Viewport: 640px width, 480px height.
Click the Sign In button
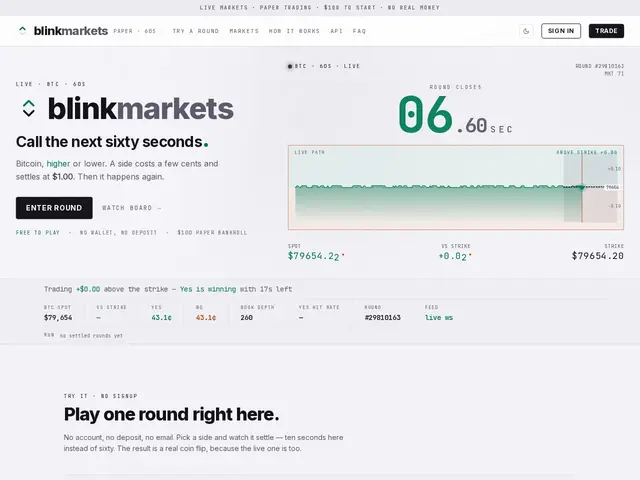561,31
